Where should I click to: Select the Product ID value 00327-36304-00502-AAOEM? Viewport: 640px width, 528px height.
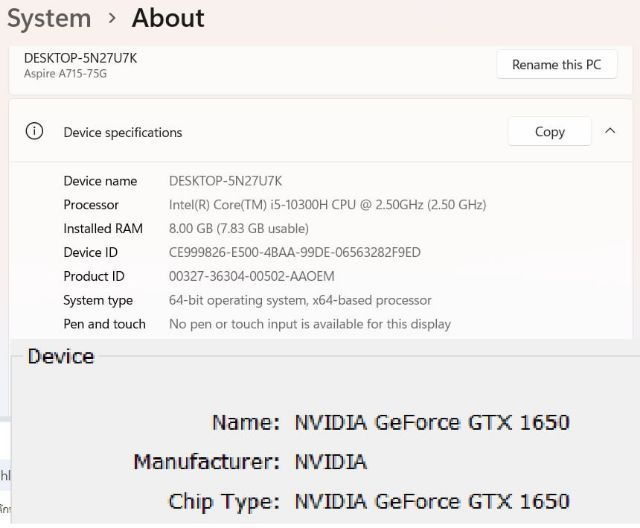tap(251, 276)
